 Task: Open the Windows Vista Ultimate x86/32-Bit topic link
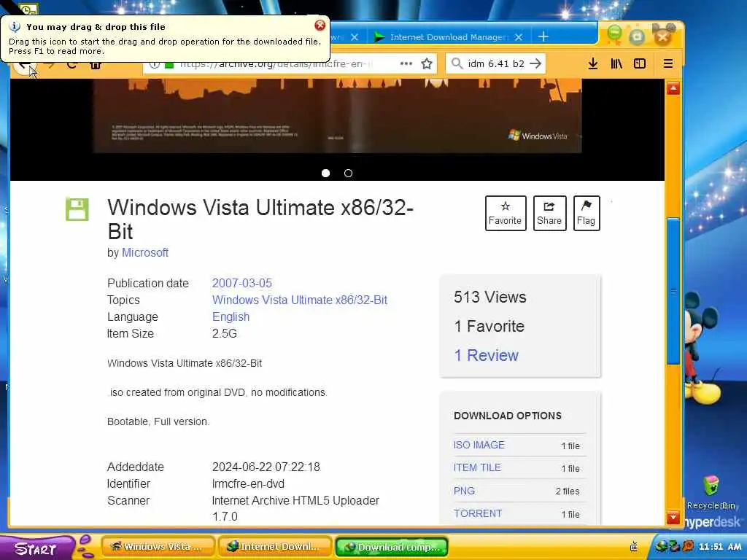pos(300,300)
